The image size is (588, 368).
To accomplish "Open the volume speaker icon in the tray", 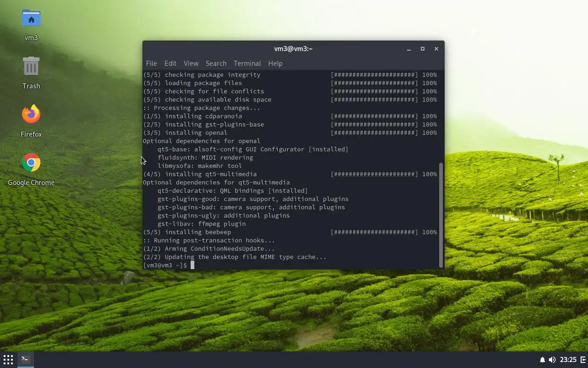I will pos(552,360).
